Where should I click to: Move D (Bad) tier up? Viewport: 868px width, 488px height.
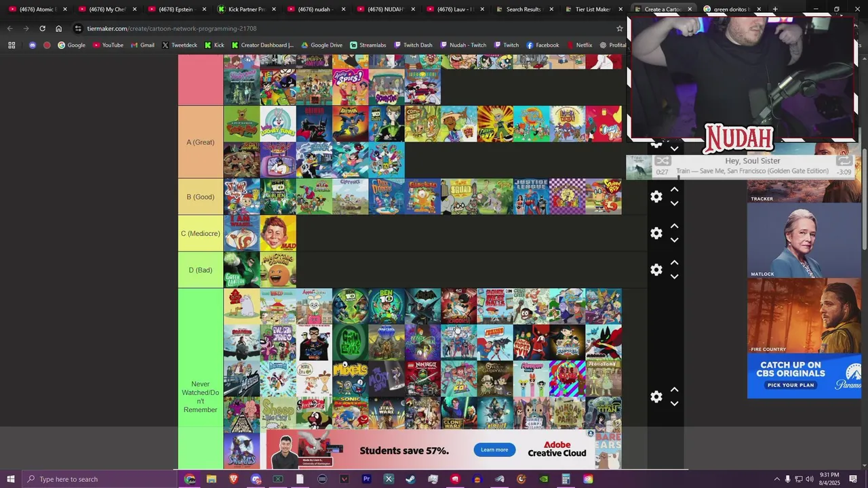tap(674, 263)
